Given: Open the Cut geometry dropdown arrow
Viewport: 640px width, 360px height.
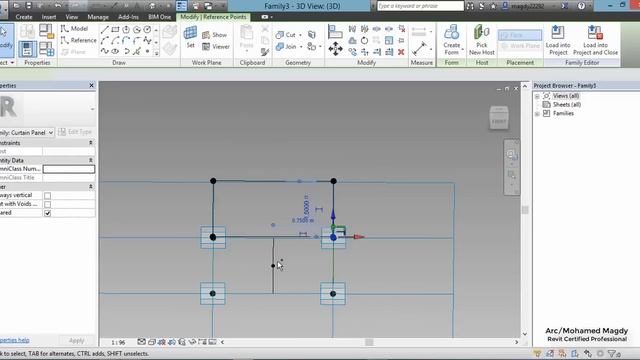Looking at the screenshot, I should click(x=300, y=35).
